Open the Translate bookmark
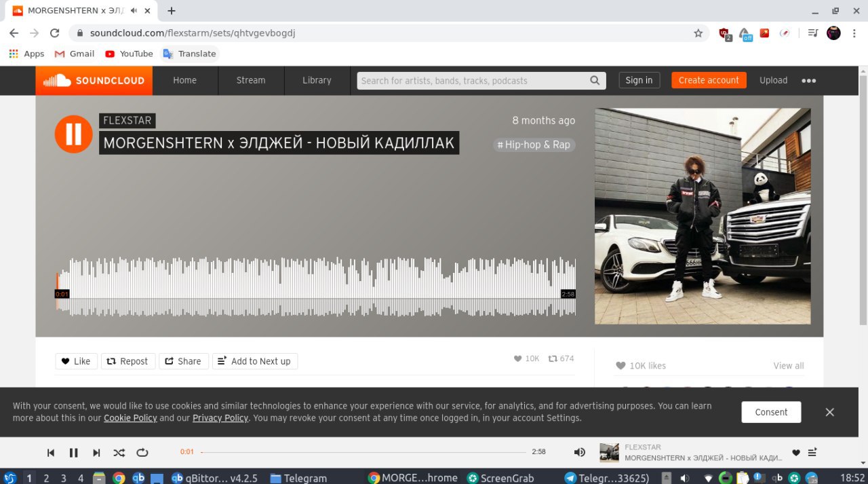This screenshot has height=484, width=868. [189, 54]
